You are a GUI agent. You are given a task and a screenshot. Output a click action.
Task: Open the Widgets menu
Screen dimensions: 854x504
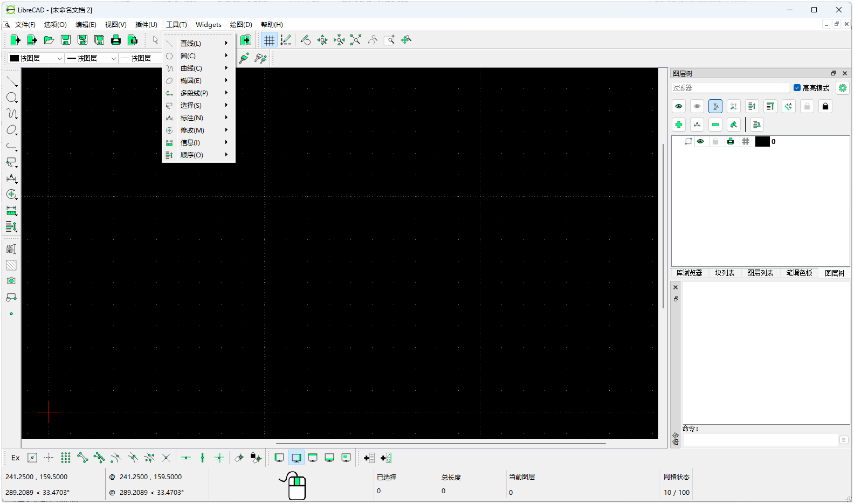209,25
